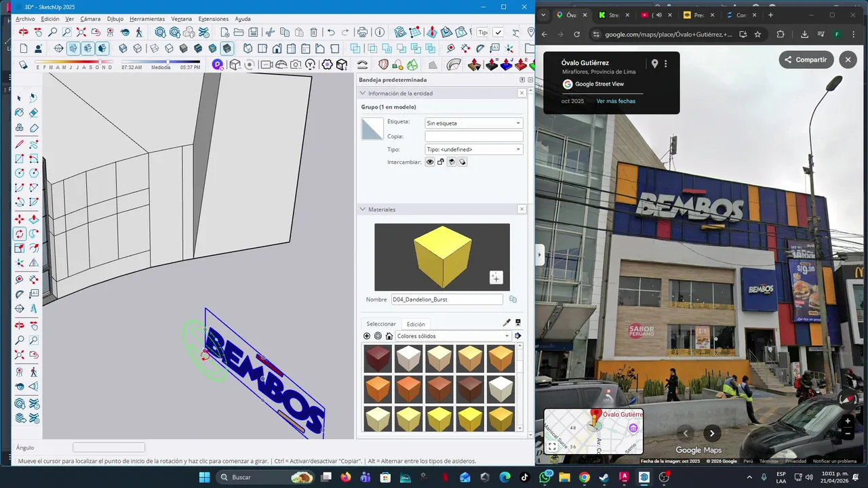Image resolution: width=868 pixels, height=488 pixels.
Task: Activate the Zoom magnifier in left toolbar
Action: pyautogui.click(x=20, y=340)
